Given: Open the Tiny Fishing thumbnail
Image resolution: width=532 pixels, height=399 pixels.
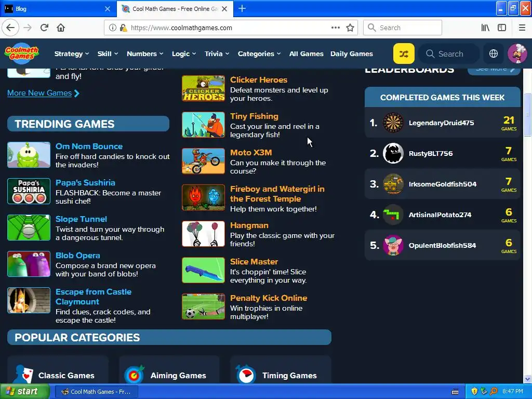Looking at the screenshot, I should [x=203, y=125].
